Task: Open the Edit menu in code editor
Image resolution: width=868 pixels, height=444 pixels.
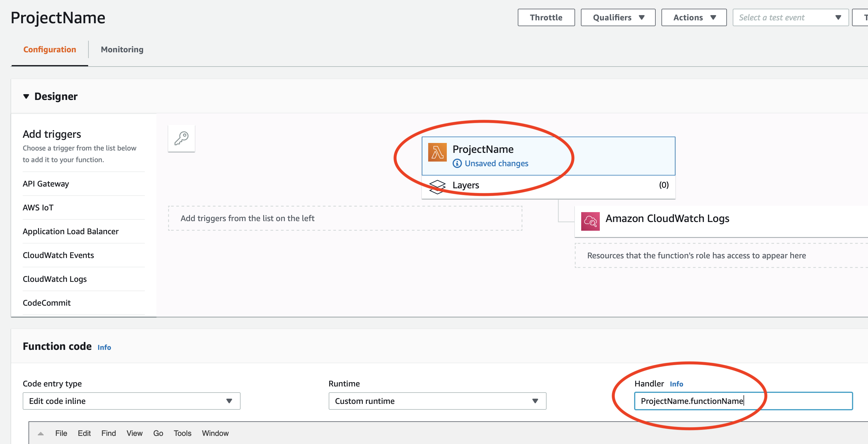Action: click(84, 433)
